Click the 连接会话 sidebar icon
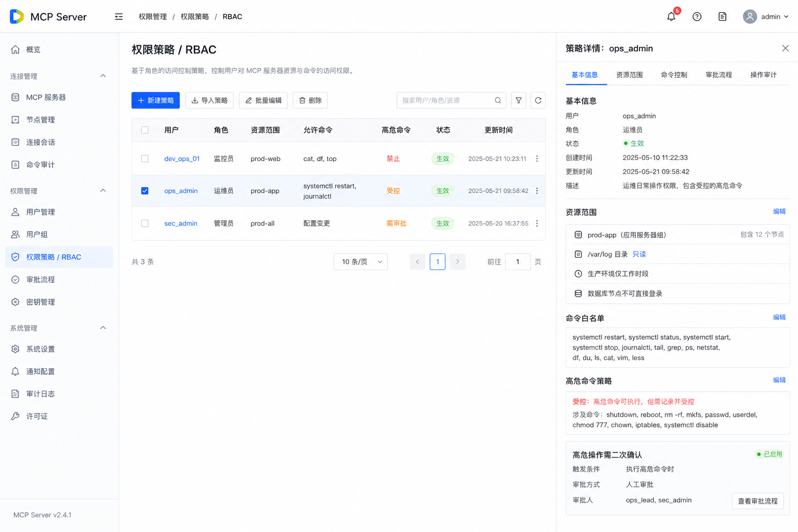The image size is (798, 532). pos(16,142)
